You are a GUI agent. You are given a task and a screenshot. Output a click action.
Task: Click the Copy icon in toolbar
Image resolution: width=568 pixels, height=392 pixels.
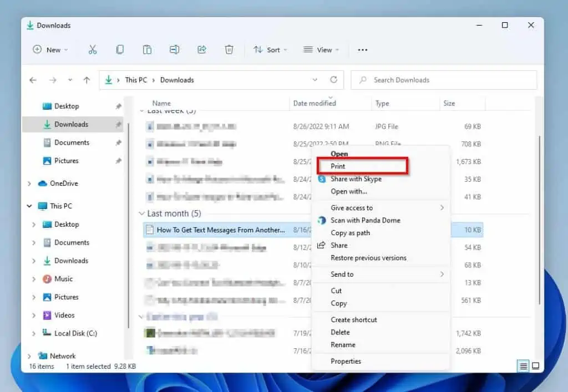[120, 49]
